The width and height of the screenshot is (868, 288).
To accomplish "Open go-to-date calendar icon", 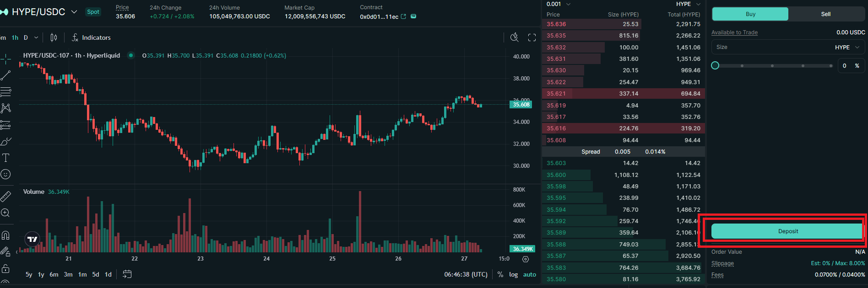I will point(127,274).
